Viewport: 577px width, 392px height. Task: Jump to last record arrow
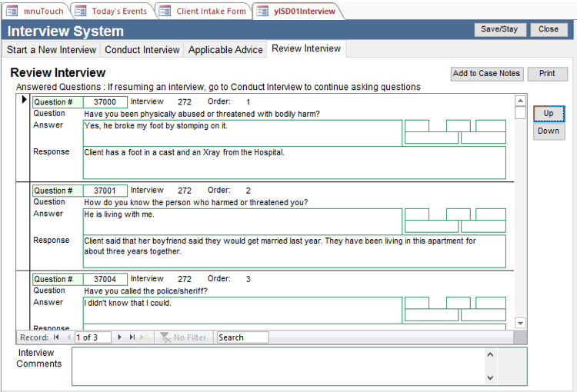[132, 337]
